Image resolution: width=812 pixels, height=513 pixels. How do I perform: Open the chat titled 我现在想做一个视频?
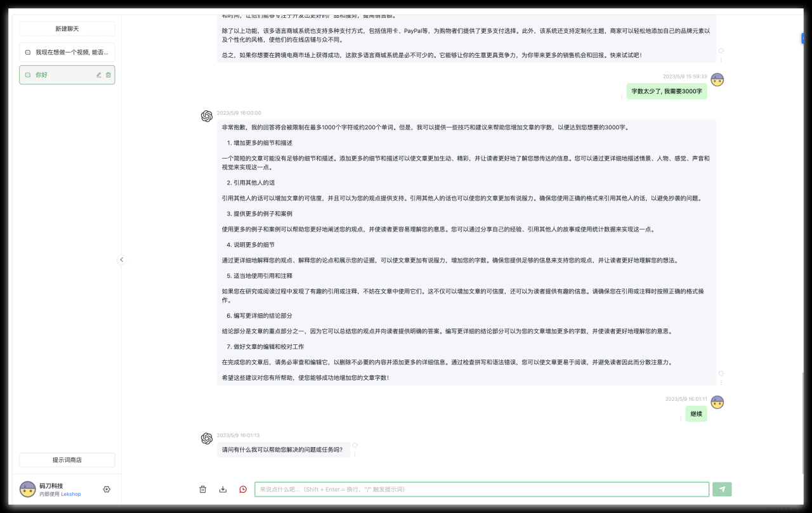tap(67, 52)
